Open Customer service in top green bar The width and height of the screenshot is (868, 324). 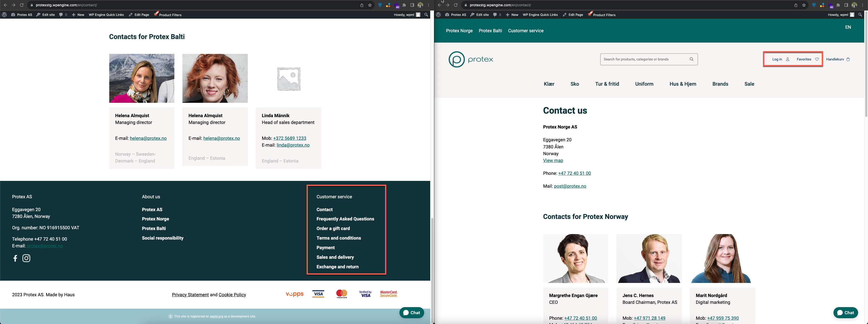[525, 31]
